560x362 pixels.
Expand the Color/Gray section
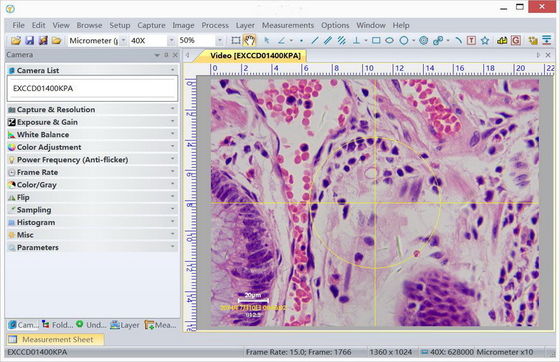tap(92, 184)
